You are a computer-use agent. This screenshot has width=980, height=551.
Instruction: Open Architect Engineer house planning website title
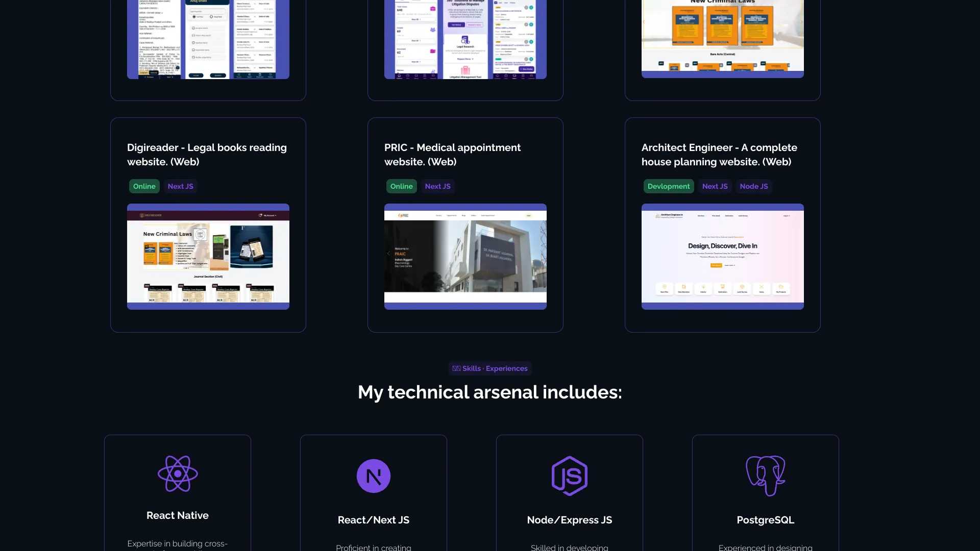pos(719,155)
